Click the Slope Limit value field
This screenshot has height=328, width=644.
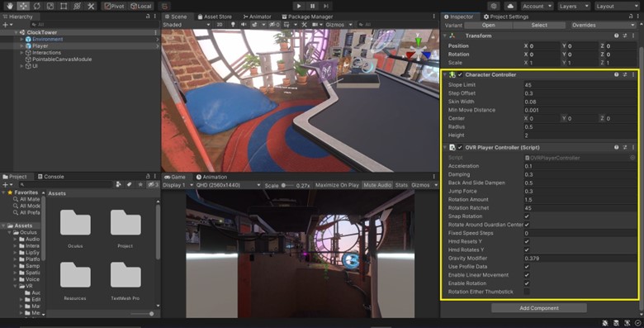tap(580, 85)
